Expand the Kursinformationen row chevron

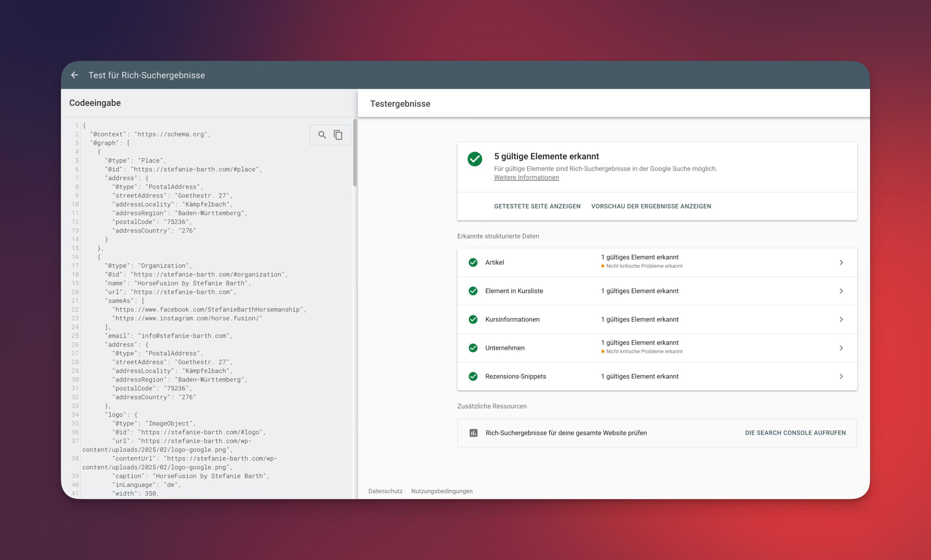[x=841, y=319]
